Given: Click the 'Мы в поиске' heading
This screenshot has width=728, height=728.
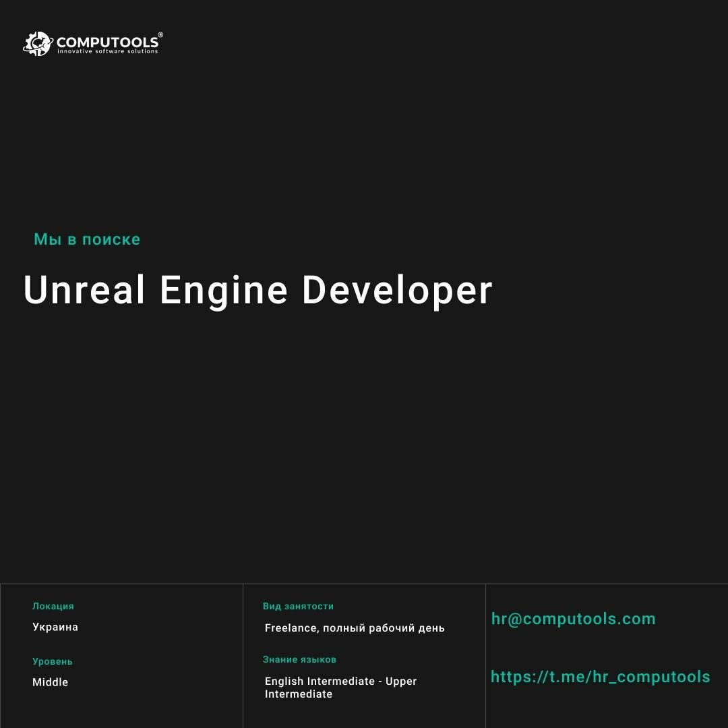Looking at the screenshot, I should [87, 239].
